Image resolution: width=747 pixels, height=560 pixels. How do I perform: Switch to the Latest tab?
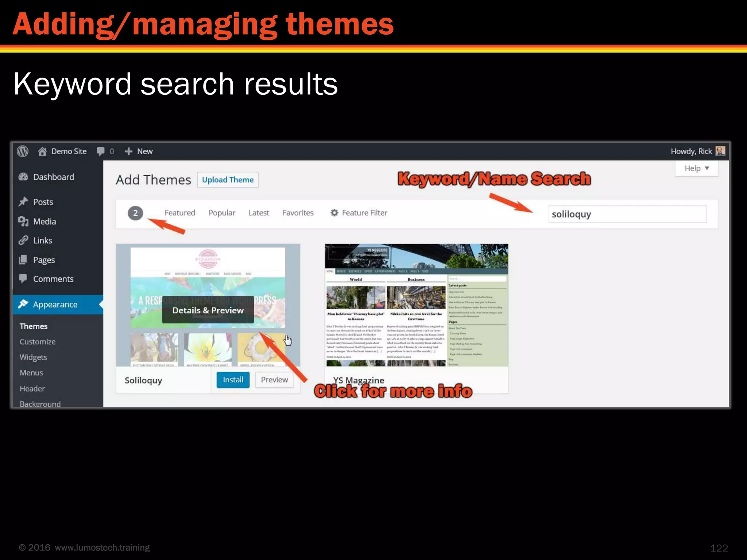pos(259,213)
